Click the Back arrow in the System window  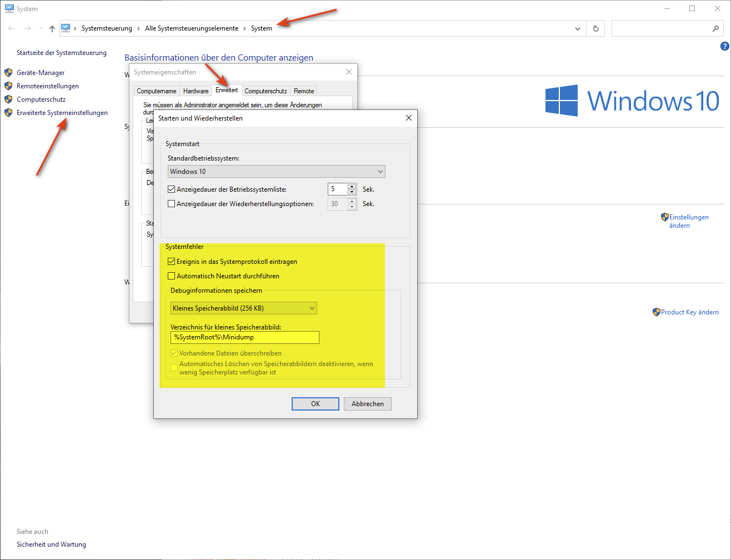point(11,28)
